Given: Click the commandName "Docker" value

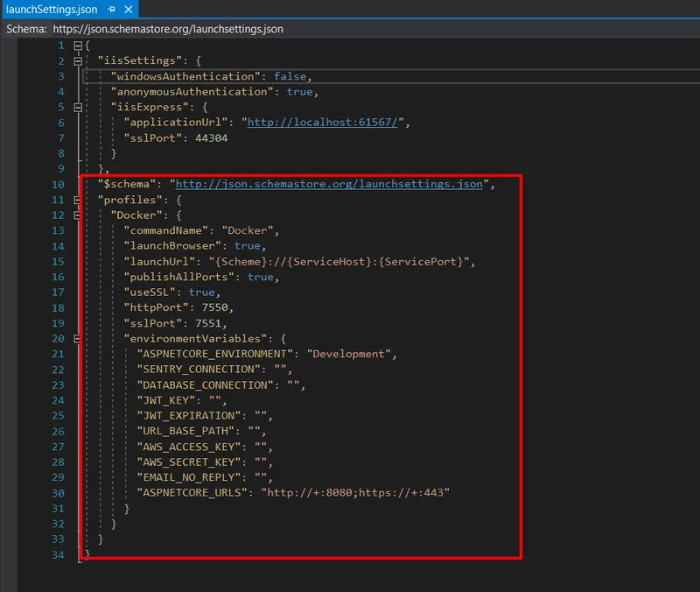Looking at the screenshot, I should click(248, 230).
